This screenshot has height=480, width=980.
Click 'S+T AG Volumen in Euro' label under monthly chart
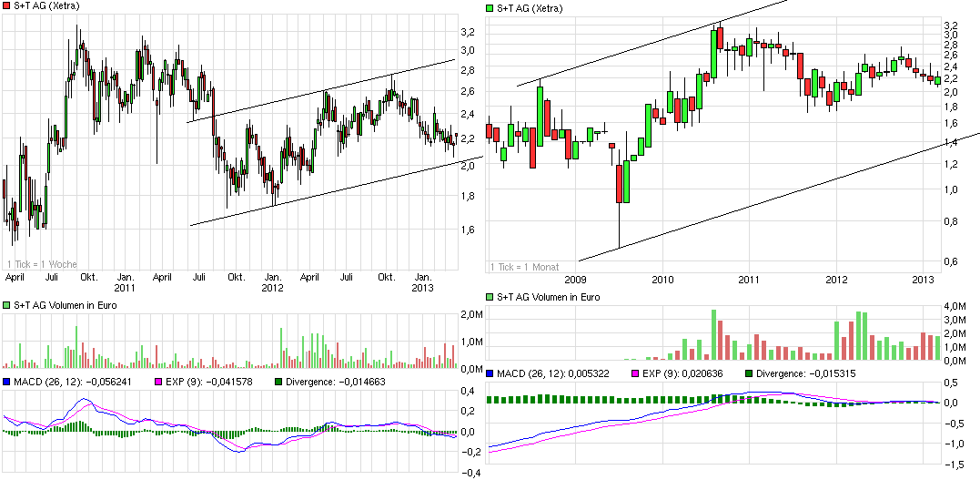click(x=549, y=297)
